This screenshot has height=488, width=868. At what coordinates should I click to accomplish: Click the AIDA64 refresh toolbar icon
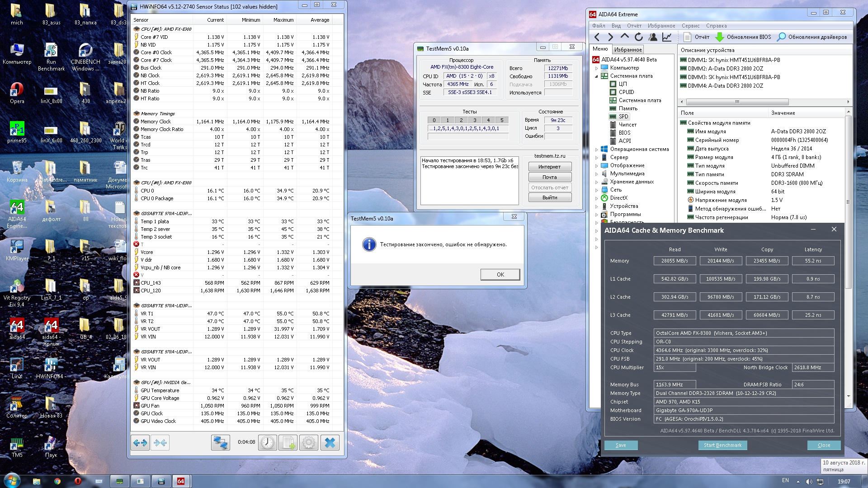(x=638, y=37)
